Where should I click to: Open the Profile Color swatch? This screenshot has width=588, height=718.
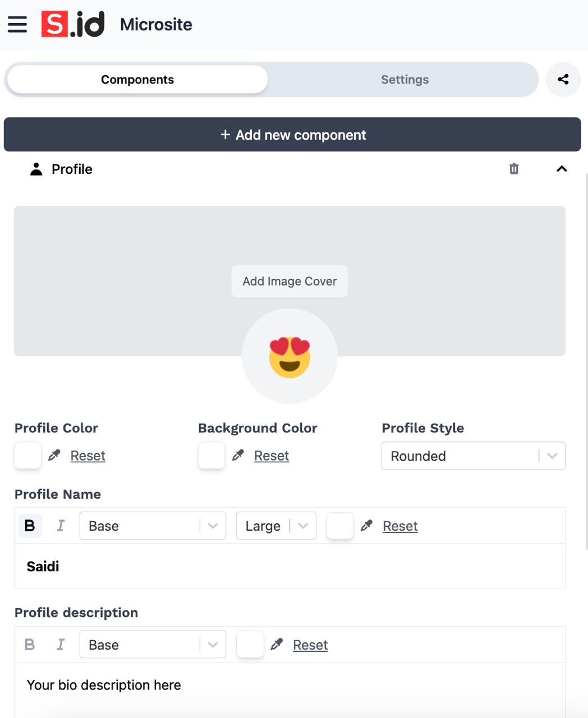click(27, 455)
